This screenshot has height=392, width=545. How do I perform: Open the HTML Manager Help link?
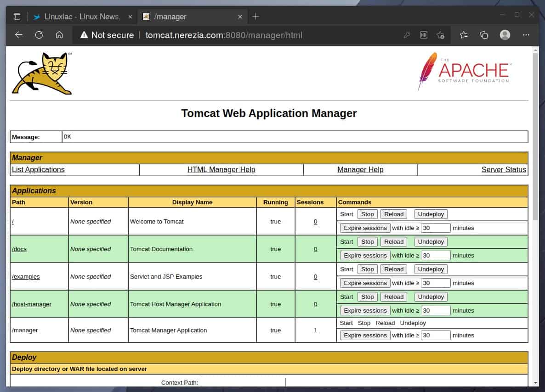221,169
